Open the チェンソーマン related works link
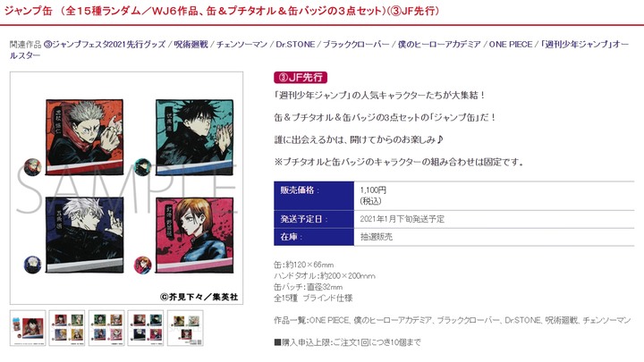This screenshot has width=644, height=362. (x=241, y=45)
